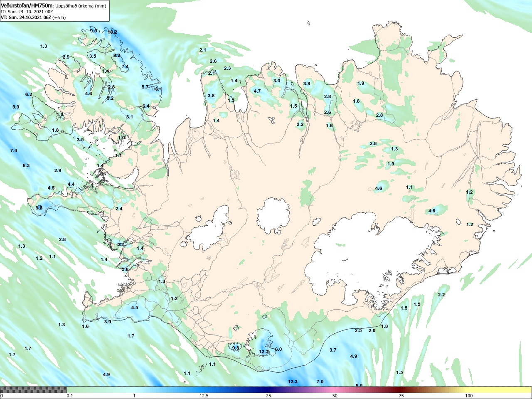Image resolution: width=532 pixels, height=399 pixels.
Task: Click the 9.5 precipitation value
Action: pyautogui.click(x=94, y=31)
